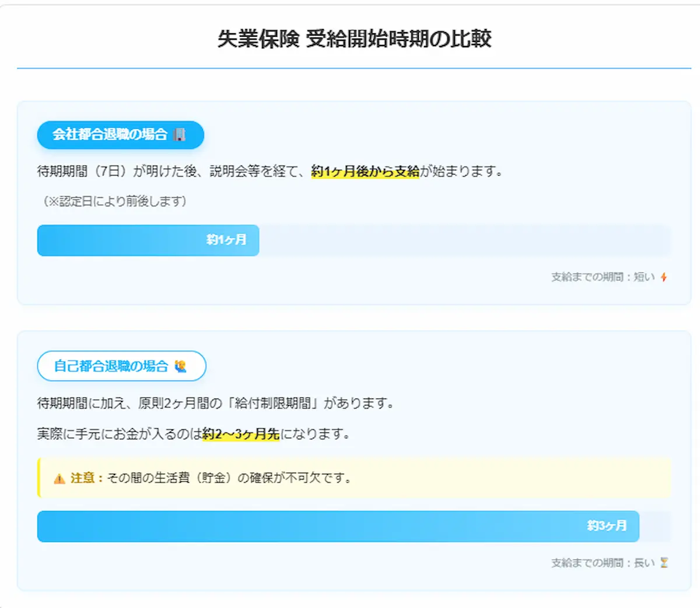
Task: Click the heading 失業保険 受給開始時期の比較
Action: [x=354, y=39]
